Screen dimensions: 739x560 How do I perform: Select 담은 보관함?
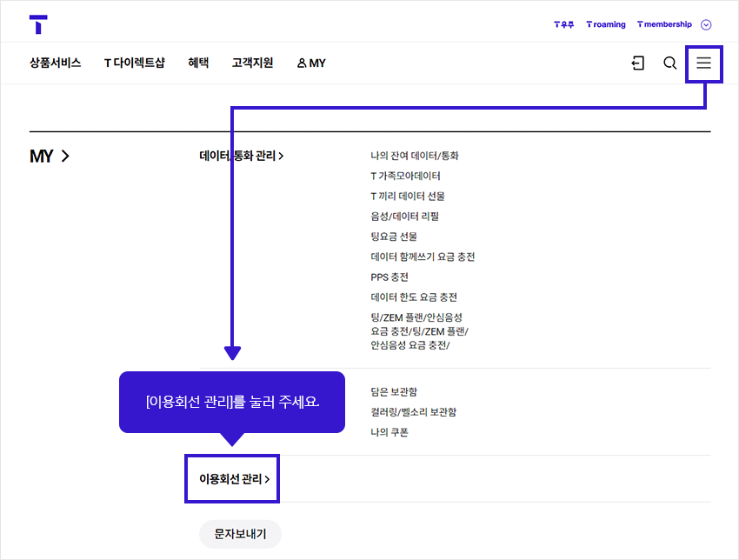coord(394,391)
